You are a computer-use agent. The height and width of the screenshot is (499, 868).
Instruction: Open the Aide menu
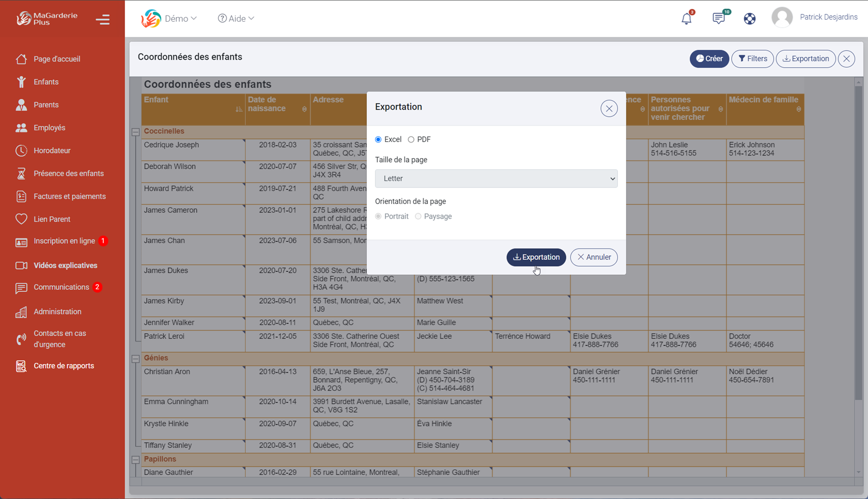click(236, 18)
